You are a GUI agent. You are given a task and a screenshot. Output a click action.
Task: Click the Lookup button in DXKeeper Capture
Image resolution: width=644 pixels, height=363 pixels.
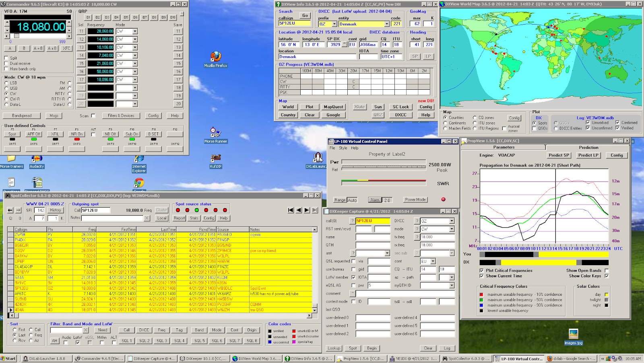click(x=334, y=348)
